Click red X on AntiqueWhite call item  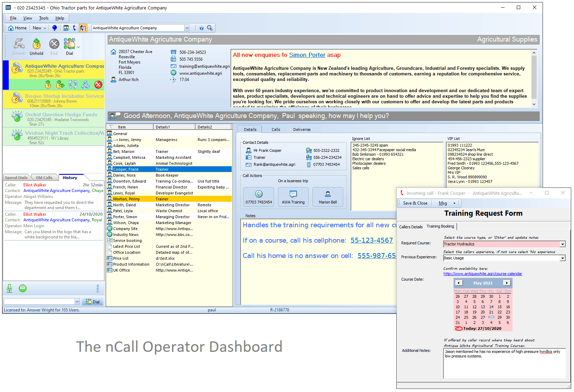pyautogui.click(x=98, y=84)
